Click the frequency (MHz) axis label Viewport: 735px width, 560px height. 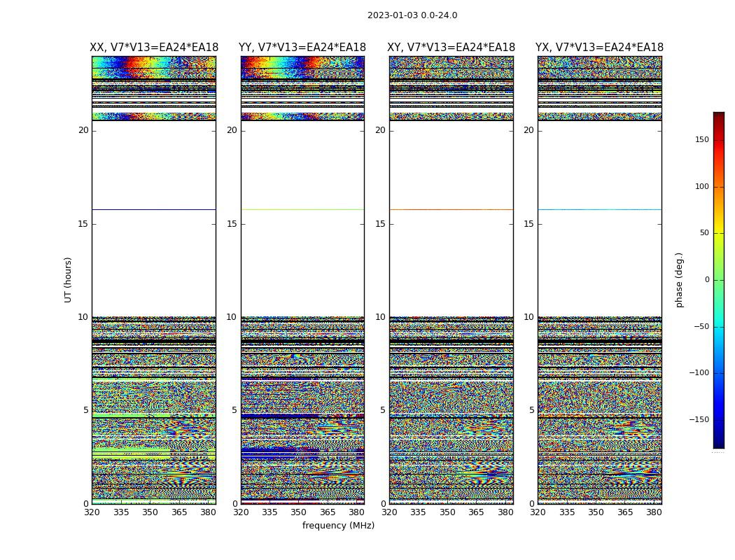338,525
